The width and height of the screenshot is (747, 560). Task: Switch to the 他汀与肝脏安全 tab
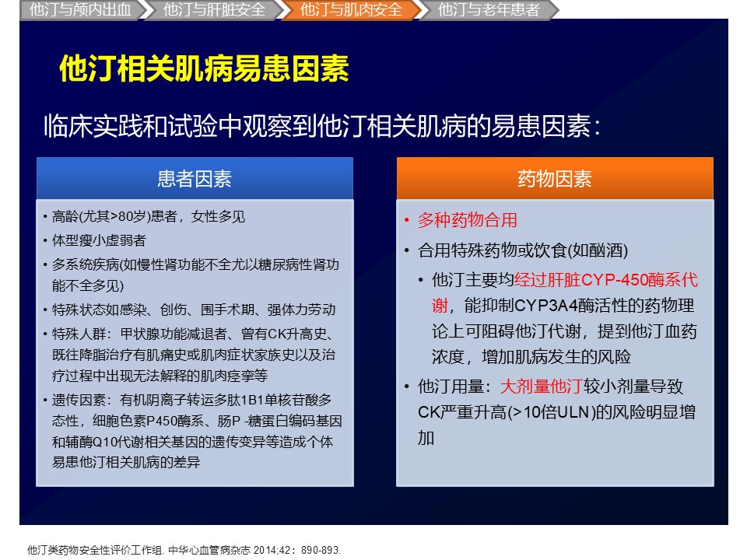(x=213, y=10)
